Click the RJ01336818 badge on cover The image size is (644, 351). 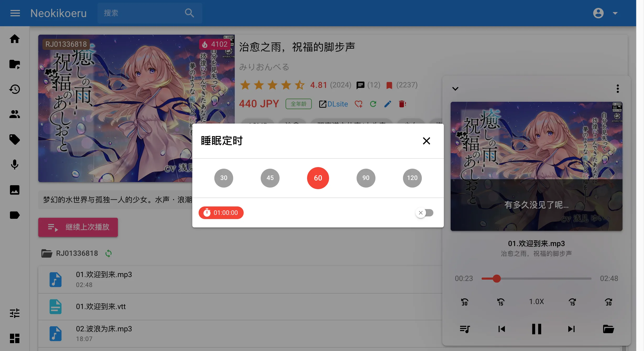point(66,44)
